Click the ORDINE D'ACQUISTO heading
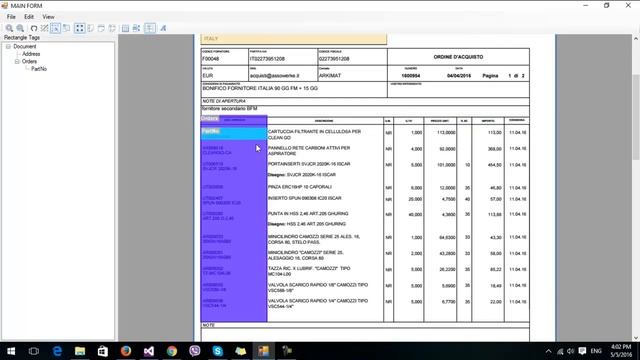 pos(458,57)
